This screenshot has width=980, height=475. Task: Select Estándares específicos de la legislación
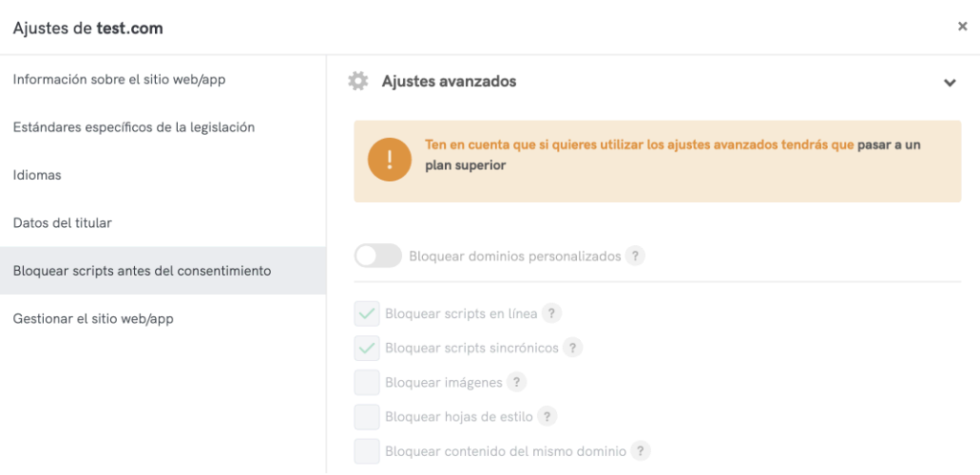coord(134,127)
